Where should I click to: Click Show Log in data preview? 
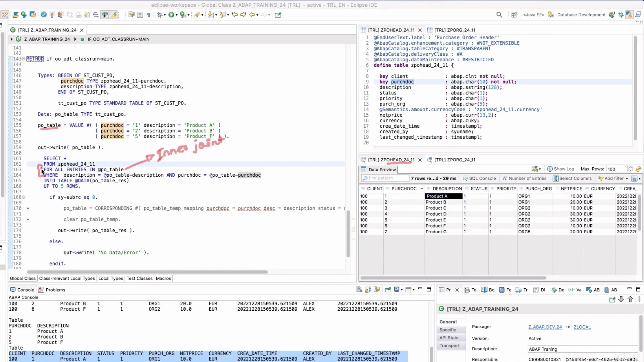point(560,169)
